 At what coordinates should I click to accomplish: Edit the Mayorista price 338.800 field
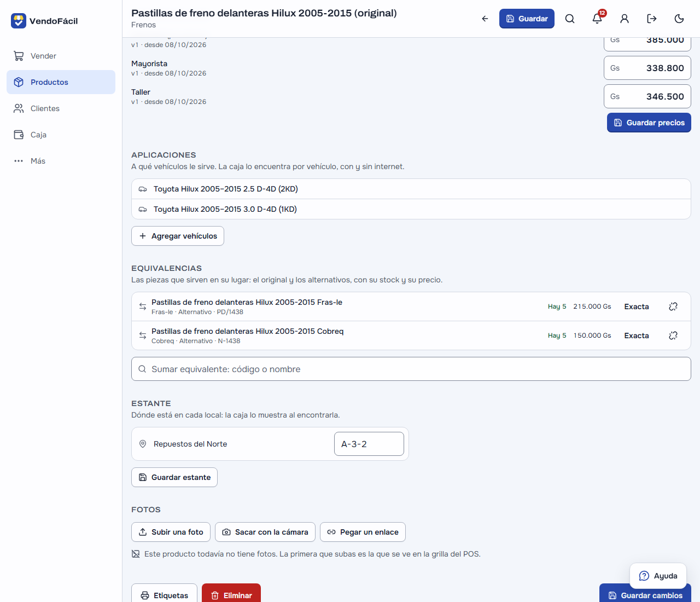click(647, 68)
